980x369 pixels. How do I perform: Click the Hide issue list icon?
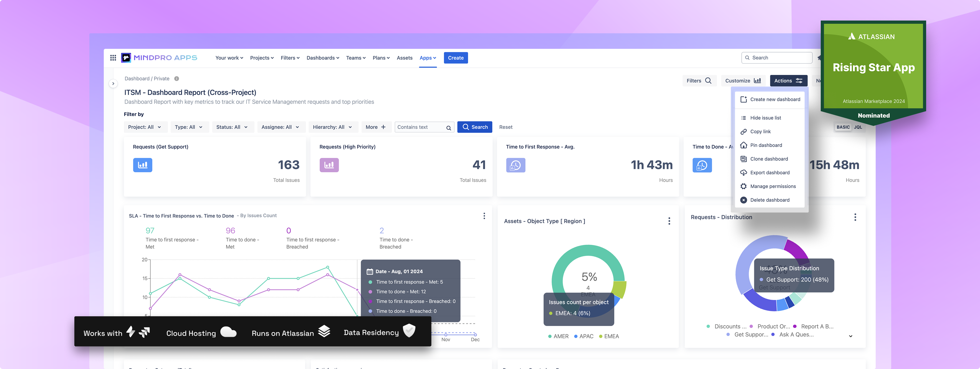(743, 118)
